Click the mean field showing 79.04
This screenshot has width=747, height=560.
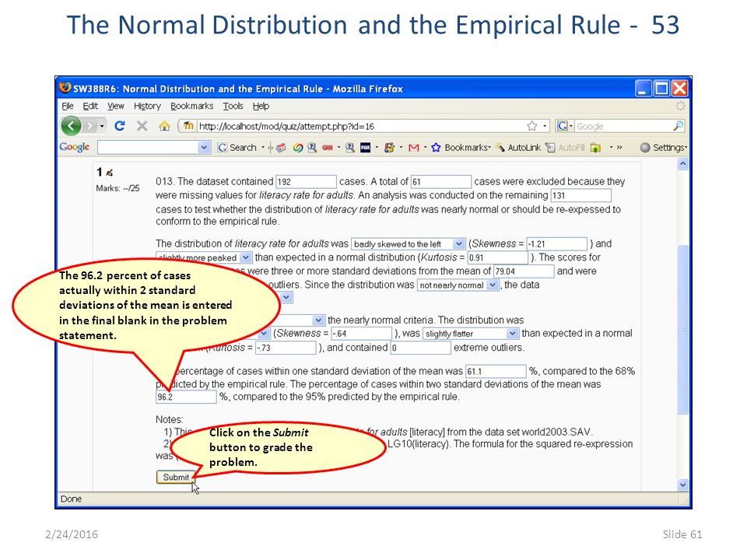pos(524,271)
